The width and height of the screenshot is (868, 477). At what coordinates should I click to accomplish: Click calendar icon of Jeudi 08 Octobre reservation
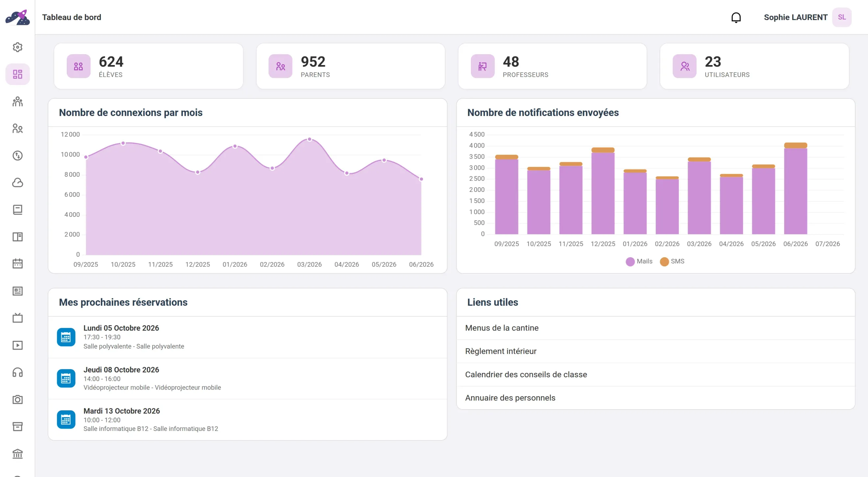(66, 379)
